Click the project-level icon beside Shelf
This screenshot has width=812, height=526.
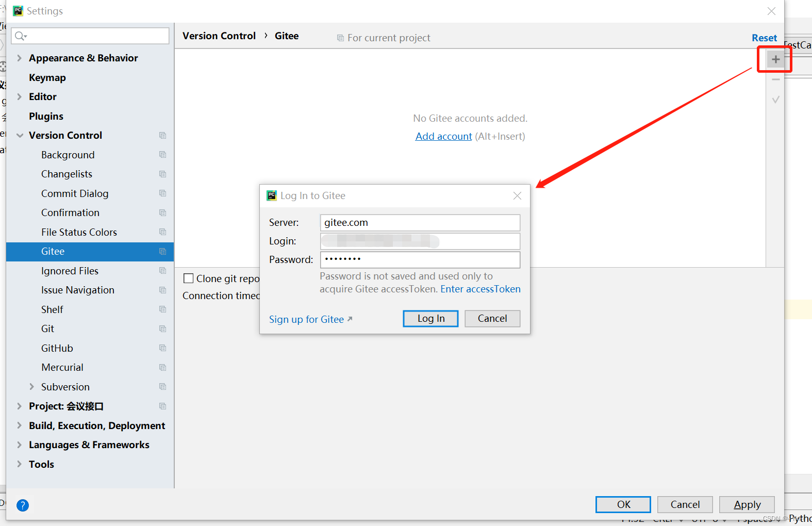pyautogui.click(x=162, y=309)
